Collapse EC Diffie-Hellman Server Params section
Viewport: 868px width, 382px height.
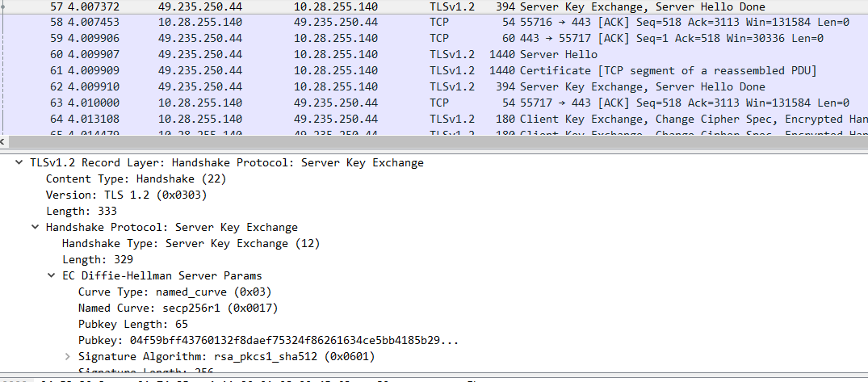[x=51, y=275]
